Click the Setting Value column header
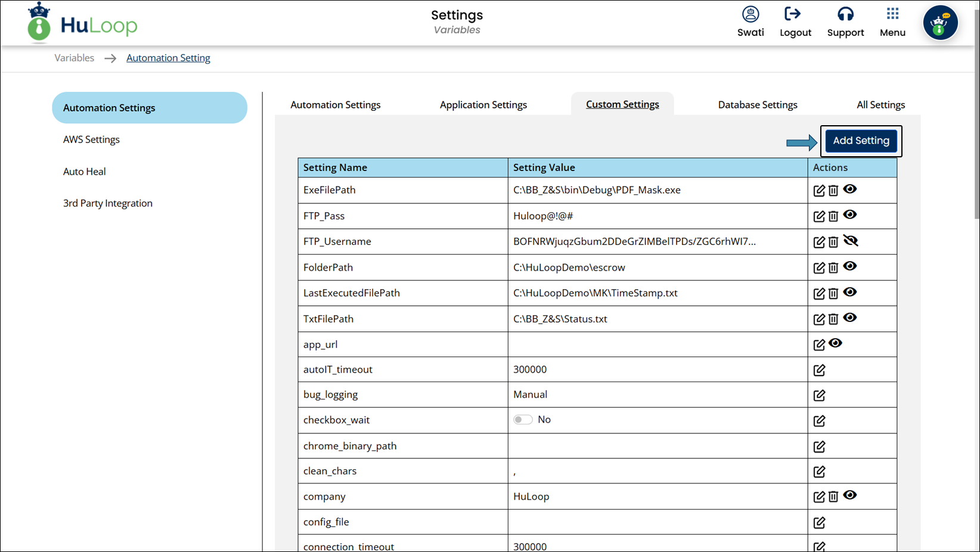 (x=658, y=168)
